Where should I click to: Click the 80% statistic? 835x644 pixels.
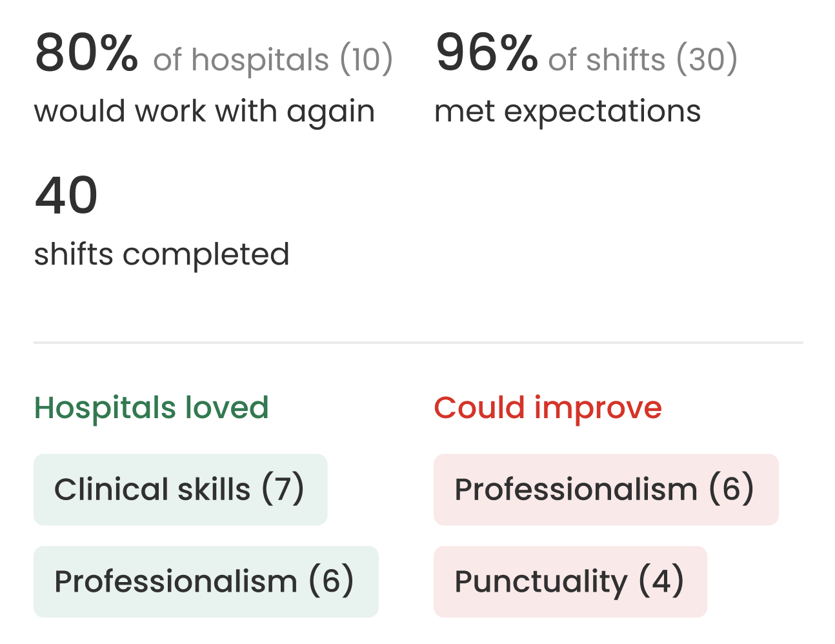tap(86, 53)
